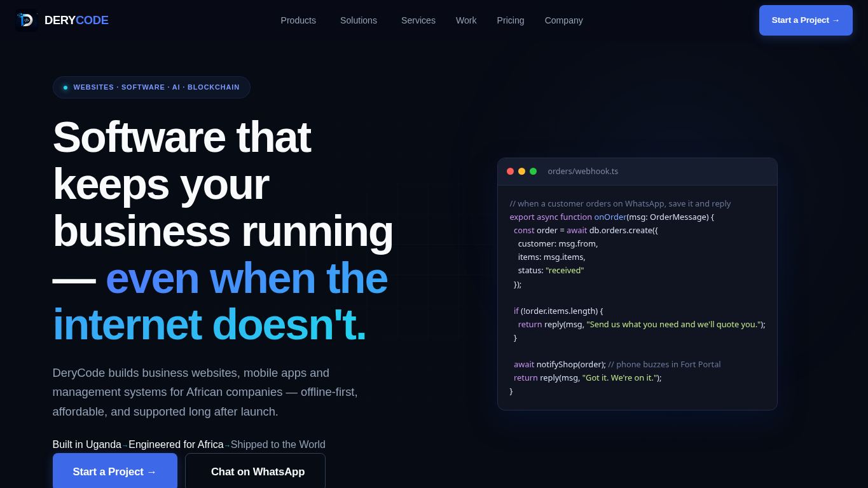Click the "export async function onOrder" code line
868x488 pixels.
pos(612,217)
